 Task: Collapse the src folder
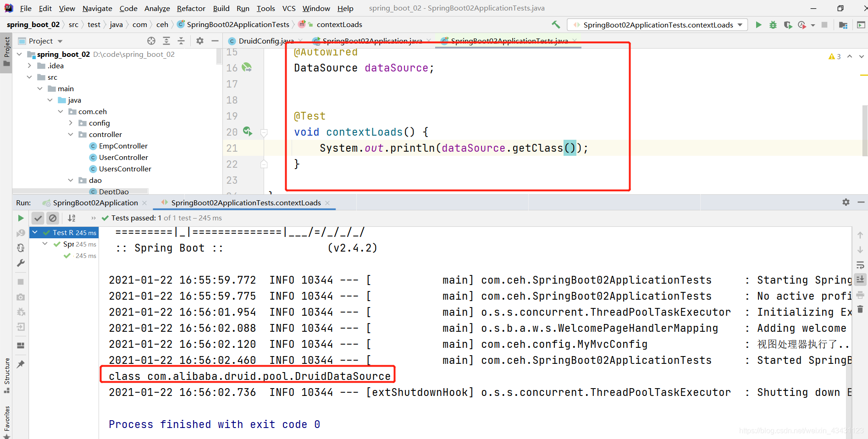pyautogui.click(x=29, y=77)
